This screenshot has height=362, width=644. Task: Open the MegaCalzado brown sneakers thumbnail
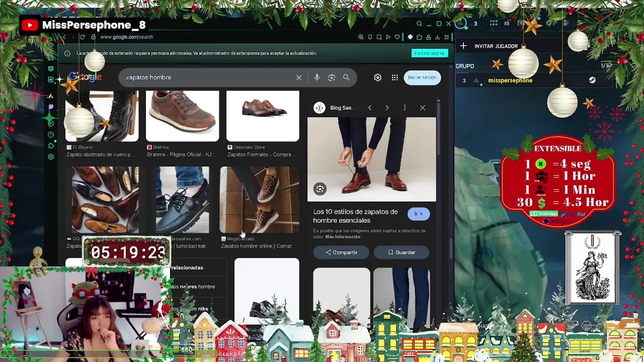[x=260, y=200]
